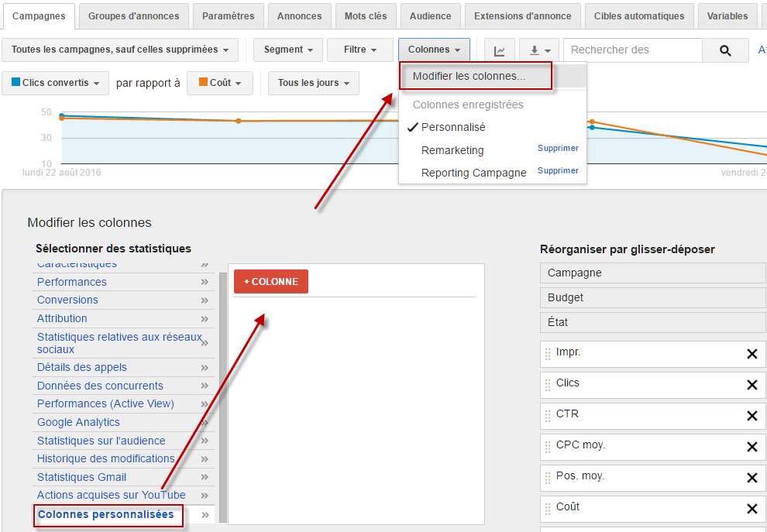Click the Rechercher des search field
This screenshot has height=532, width=767.
point(632,50)
